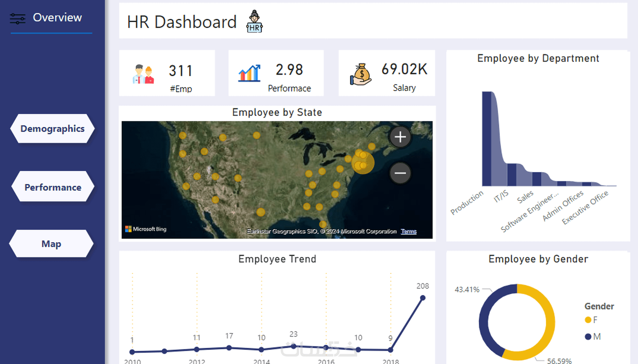The image size is (638, 364).
Task: Click the largest East Coast map bubble
Action: point(363,163)
